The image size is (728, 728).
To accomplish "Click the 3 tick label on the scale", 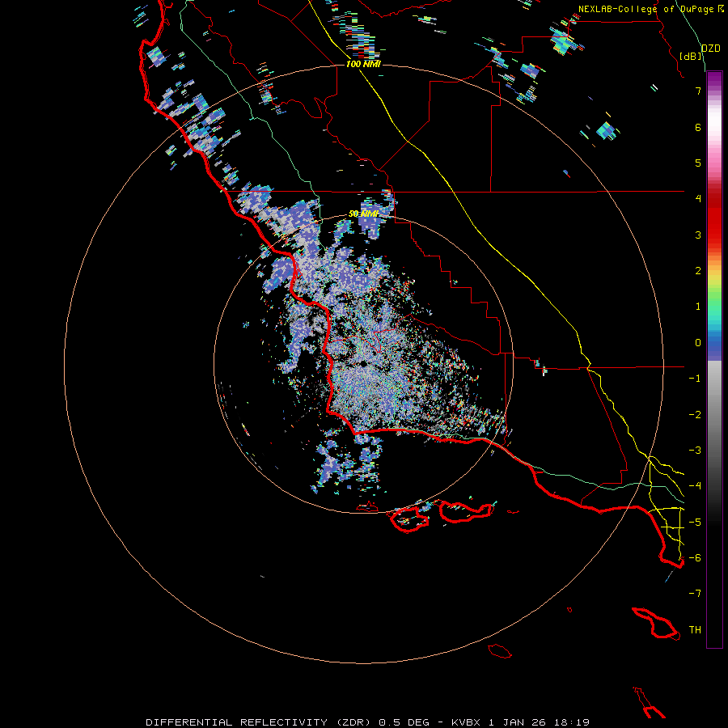I will click(x=698, y=235).
